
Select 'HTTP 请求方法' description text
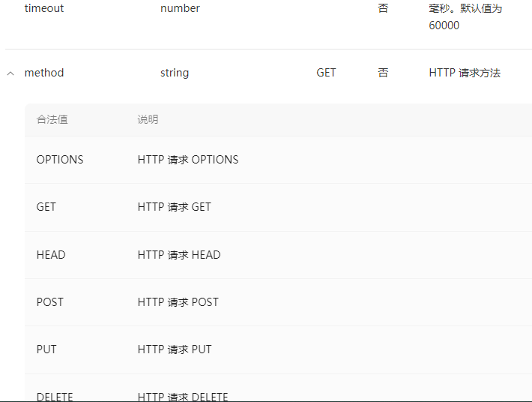click(x=465, y=73)
